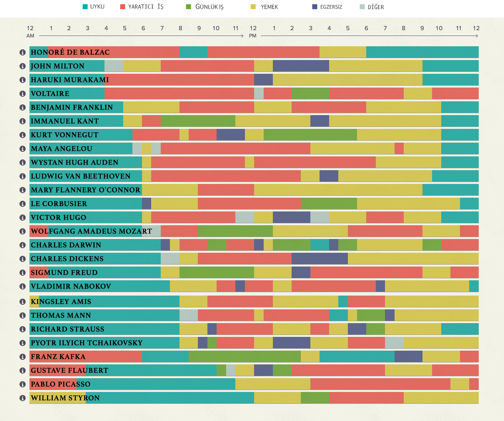Click info icon beside Honoré de Balzac
The height and width of the screenshot is (421, 504).
tap(23, 52)
